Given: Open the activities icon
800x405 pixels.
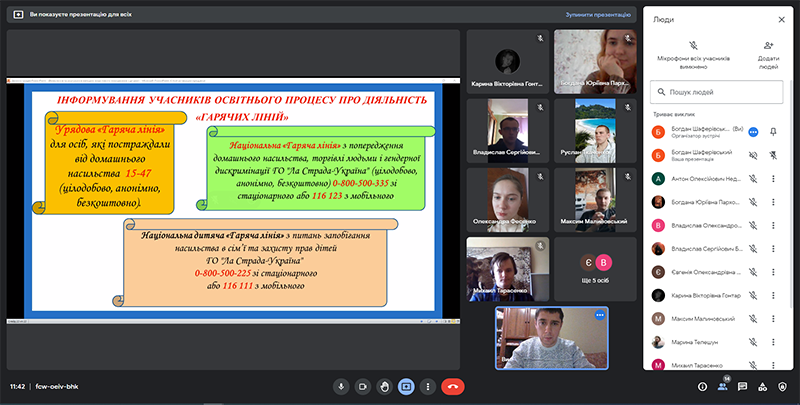Looking at the screenshot, I should (x=762, y=387).
